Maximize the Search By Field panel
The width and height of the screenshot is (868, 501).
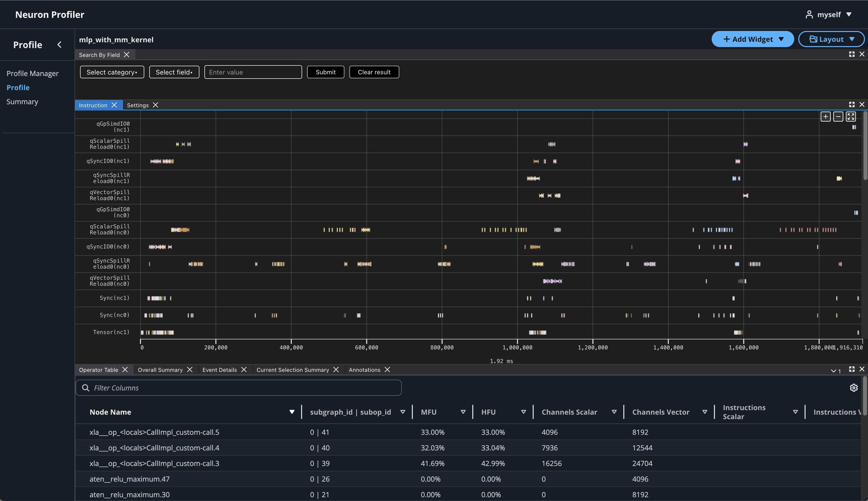point(851,54)
